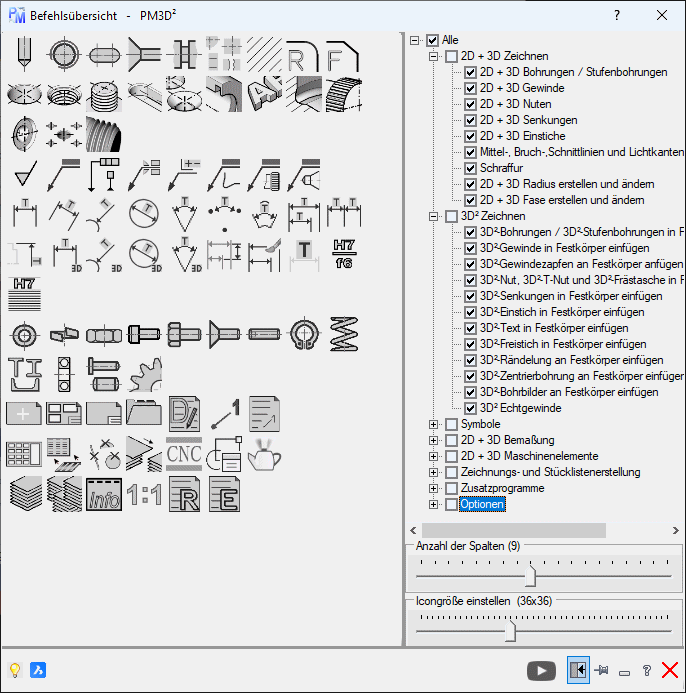
Task: Select the radius 'R' corner icon
Action: (304, 54)
